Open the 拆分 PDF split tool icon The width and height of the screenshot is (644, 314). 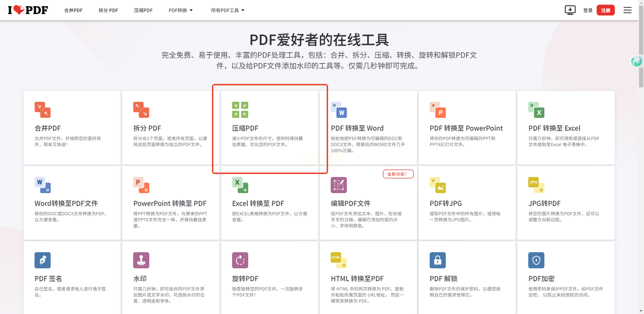141,110
